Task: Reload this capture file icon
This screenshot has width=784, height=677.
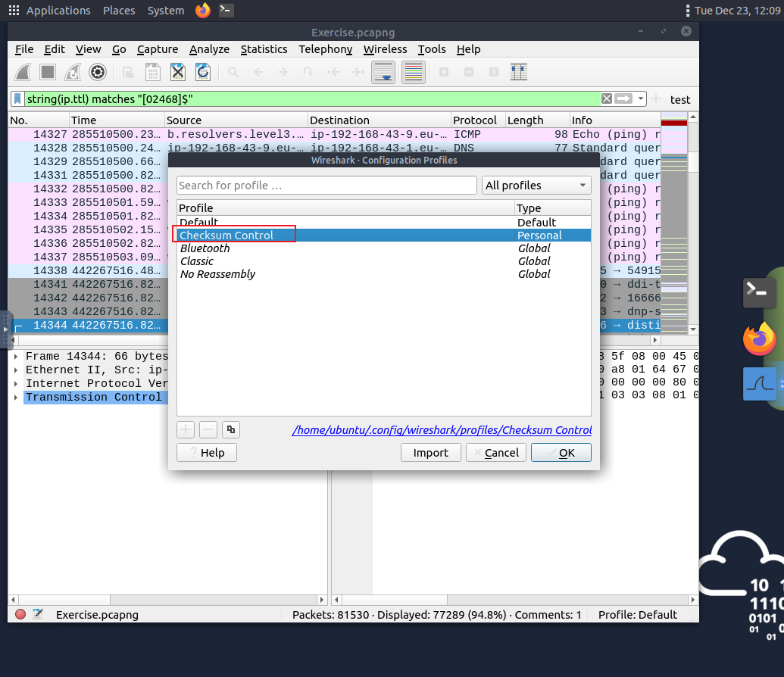Action: pos(203,72)
